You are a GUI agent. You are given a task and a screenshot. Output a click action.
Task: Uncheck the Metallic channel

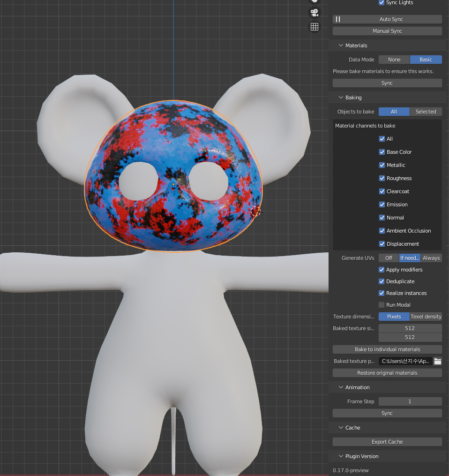point(382,165)
